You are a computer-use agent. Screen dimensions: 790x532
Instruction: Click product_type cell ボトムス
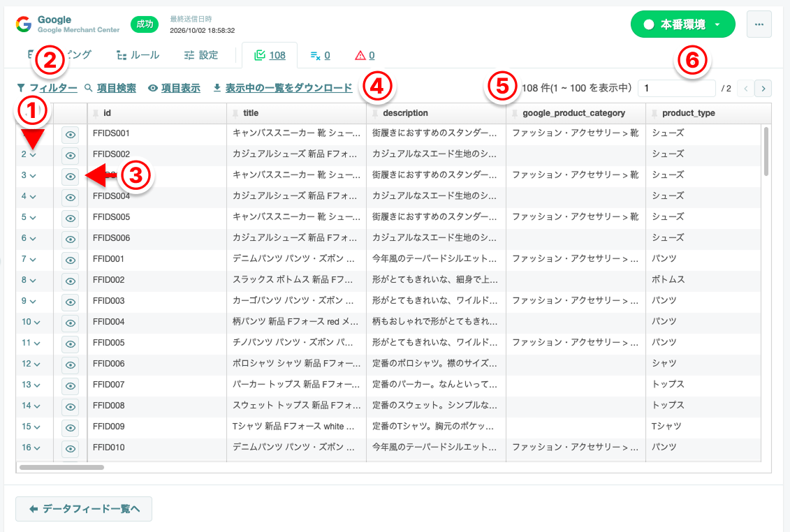pos(668,280)
